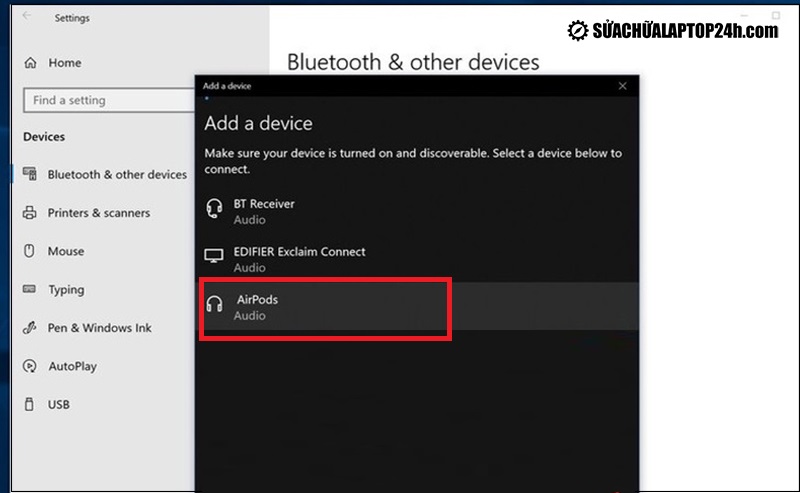800x493 pixels.
Task: Click the back arrow in Settings
Action: point(27,18)
